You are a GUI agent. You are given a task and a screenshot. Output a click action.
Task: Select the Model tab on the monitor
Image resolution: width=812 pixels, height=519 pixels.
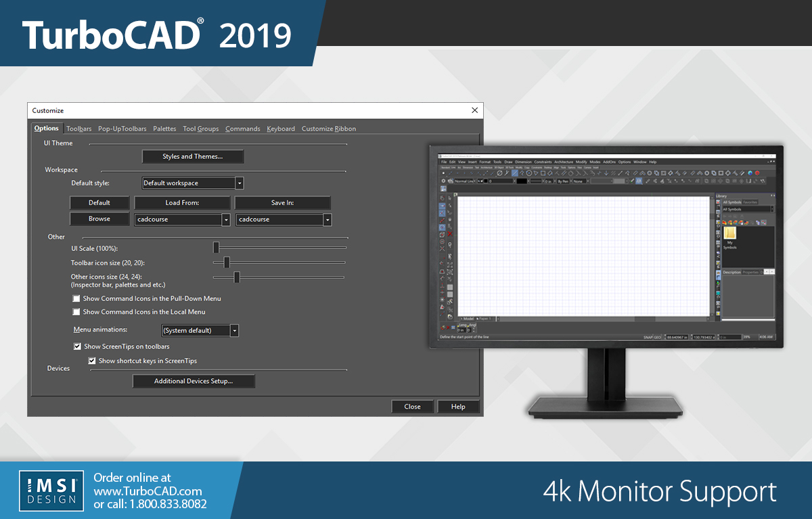468,318
